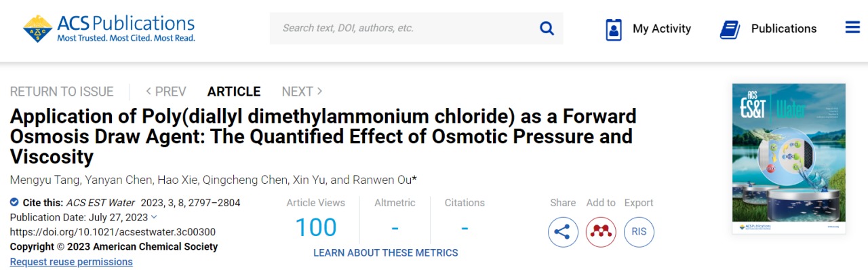
Task: Click LEARN ABOUT THESE METRICS link
Action: (x=386, y=253)
